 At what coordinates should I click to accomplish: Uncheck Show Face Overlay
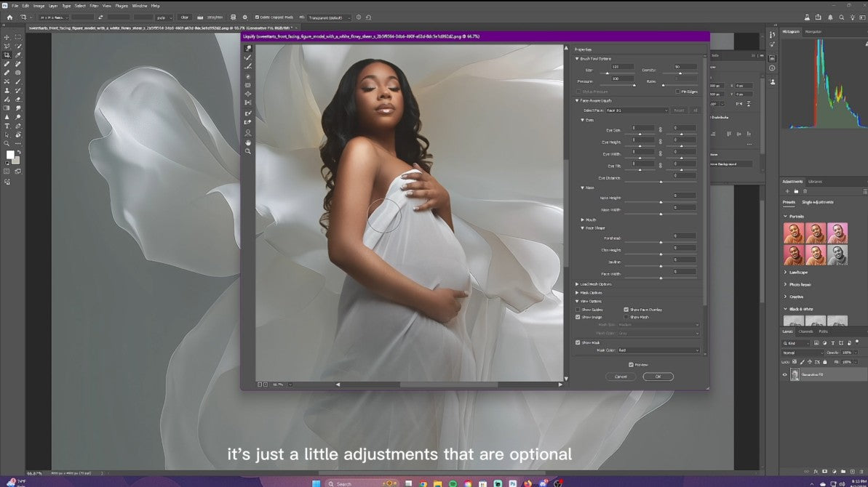pos(626,310)
